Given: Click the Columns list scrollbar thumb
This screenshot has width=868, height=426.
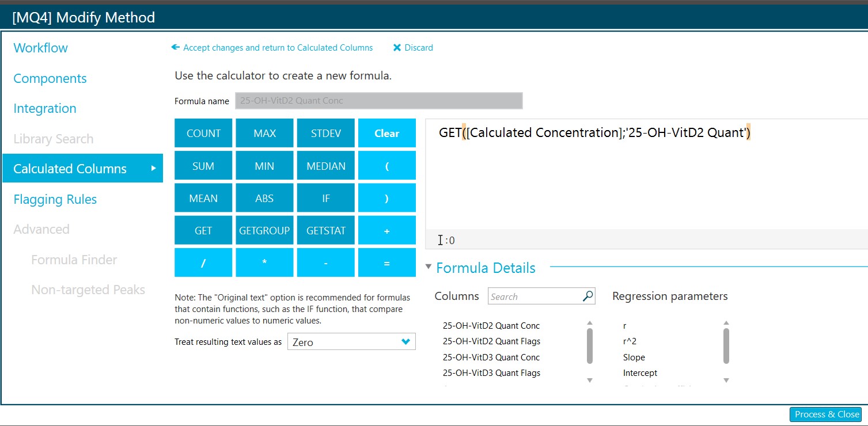Looking at the screenshot, I should [x=590, y=346].
